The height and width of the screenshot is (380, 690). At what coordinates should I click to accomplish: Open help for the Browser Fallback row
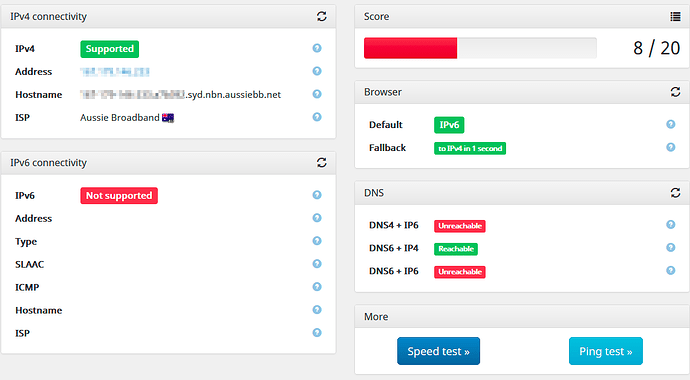tap(671, 147)
